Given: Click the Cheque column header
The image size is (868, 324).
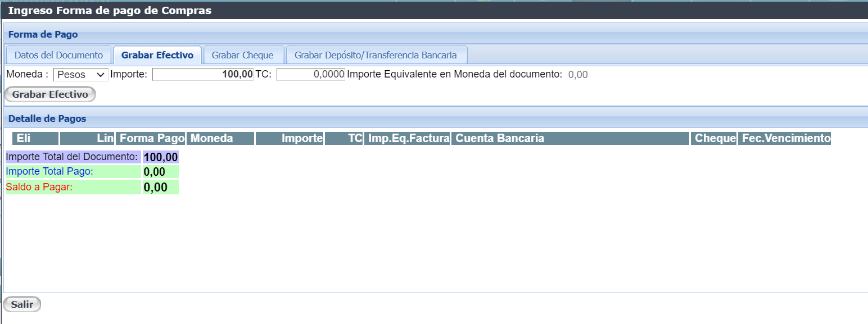Looking at the screenshot, I should point(714,138).
